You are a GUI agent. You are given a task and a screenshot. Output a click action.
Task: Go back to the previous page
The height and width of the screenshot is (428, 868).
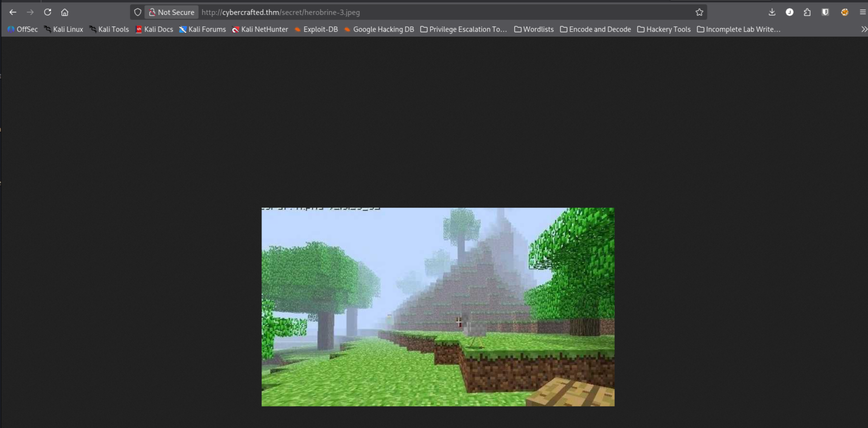click(x=13, y=12)
